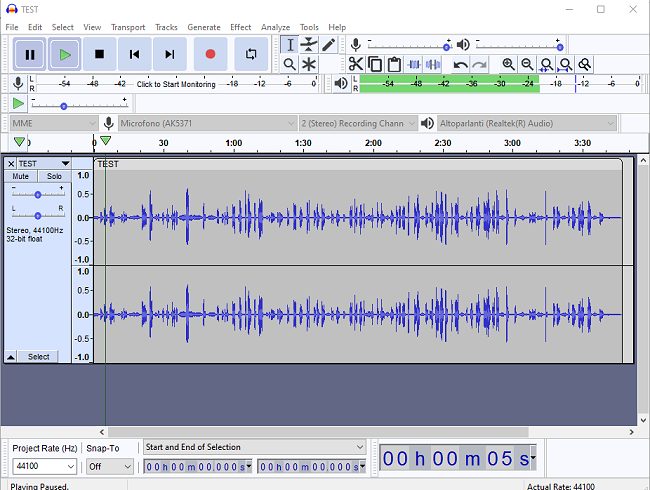This screenshot has width=650, height=490.
Task: Open Start and End of Selection dropdown
Action: (x=255, y=447)
